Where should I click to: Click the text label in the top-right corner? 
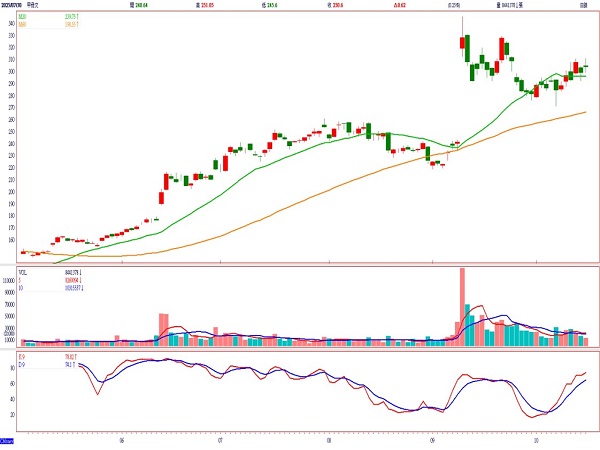tap(583, 5)
